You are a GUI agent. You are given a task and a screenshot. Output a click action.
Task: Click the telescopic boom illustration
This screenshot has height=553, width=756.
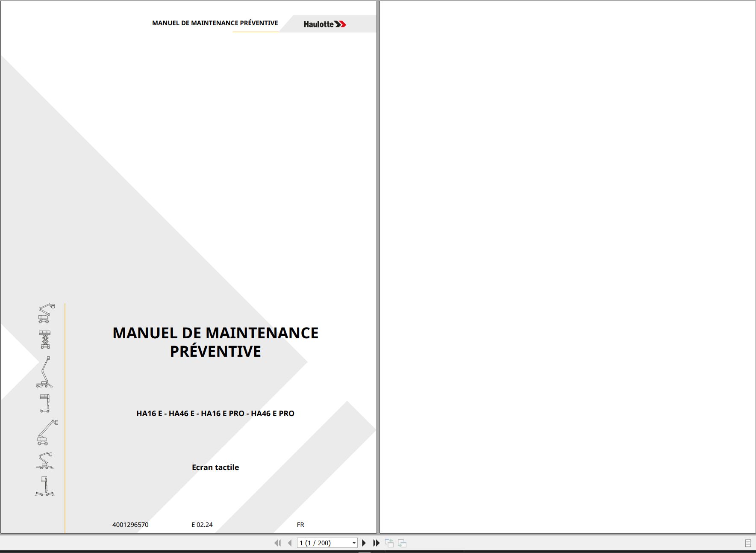click(47, 432)
